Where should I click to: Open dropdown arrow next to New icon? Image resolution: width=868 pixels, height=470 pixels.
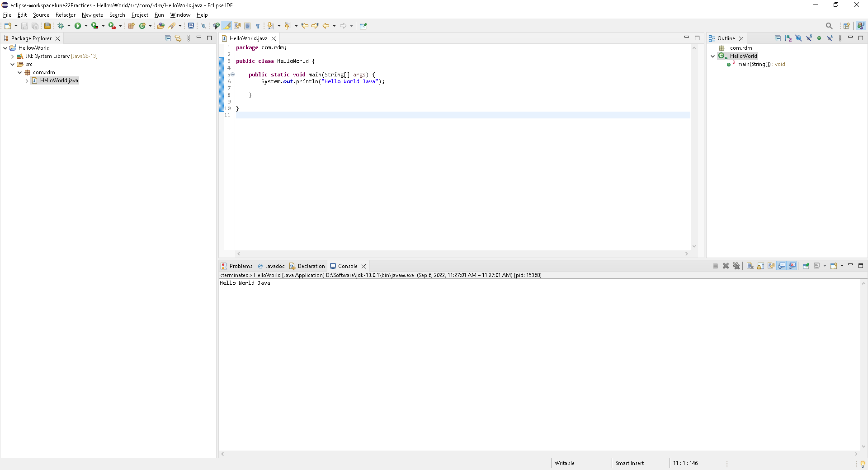16,26
